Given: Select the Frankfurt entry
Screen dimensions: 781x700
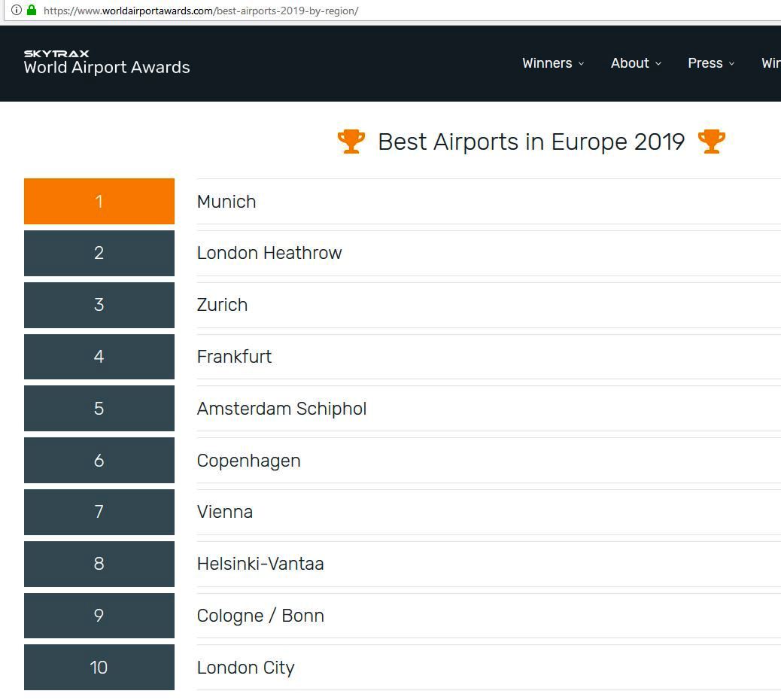Looking at the screenshot, I should (x=234, y=357).
